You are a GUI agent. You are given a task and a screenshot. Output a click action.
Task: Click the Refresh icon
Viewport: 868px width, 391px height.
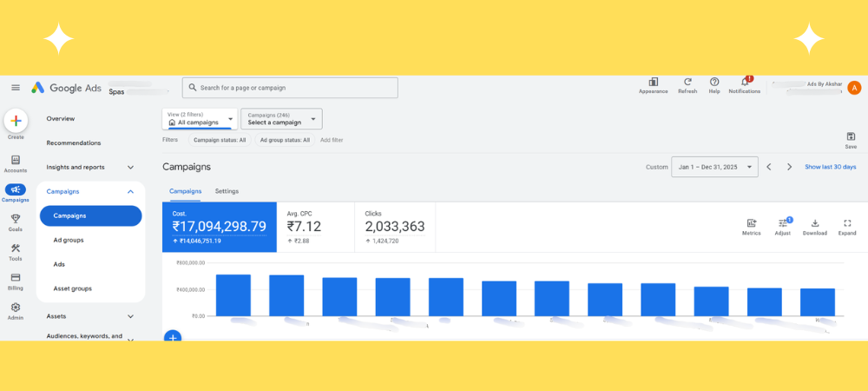[687, 82]
